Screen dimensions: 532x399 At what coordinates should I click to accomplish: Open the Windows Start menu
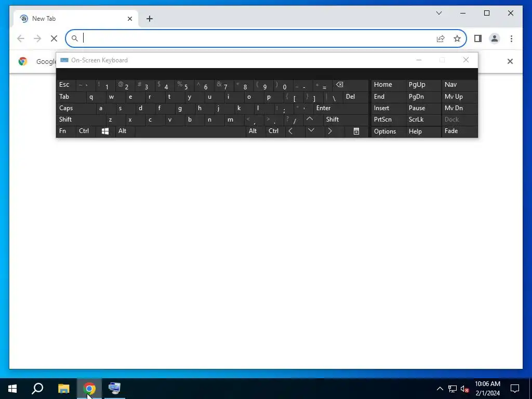tap(12, 389)
